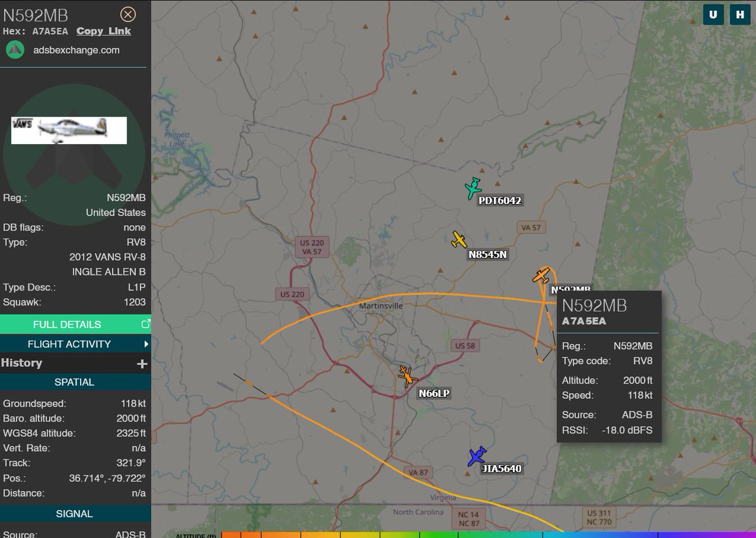Click the N592MB title in the sidebar

pyautogui.click(x=35, y=16)
